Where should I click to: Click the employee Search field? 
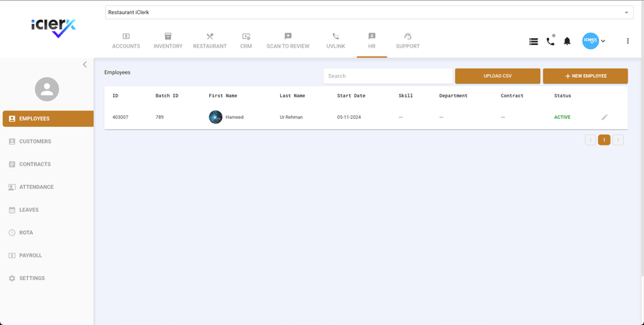click(387, 76)
